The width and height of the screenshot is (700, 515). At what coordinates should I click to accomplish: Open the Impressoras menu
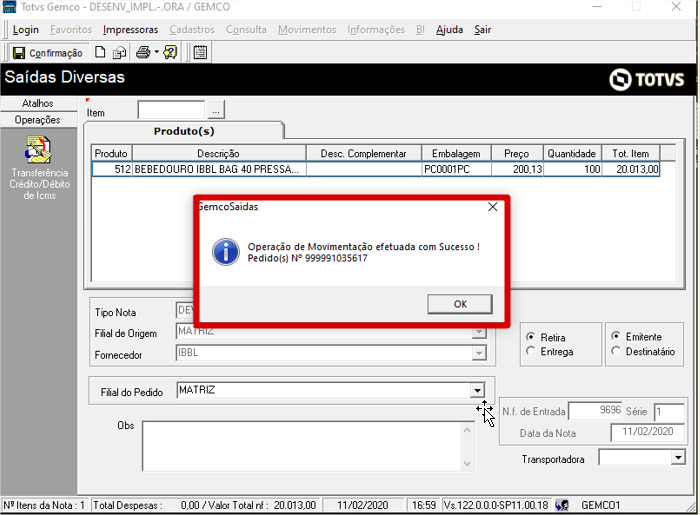pos(130,30)
